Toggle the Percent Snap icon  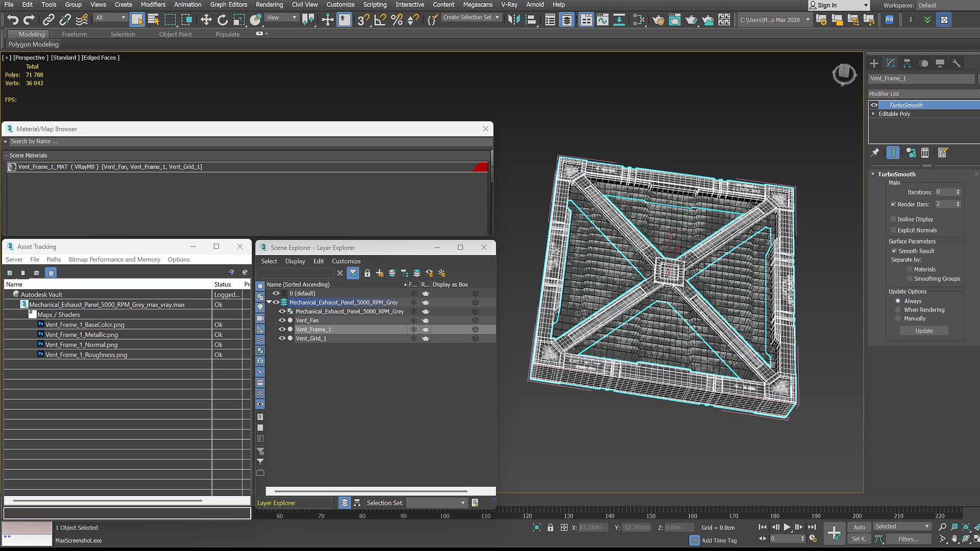coord(397,20)
